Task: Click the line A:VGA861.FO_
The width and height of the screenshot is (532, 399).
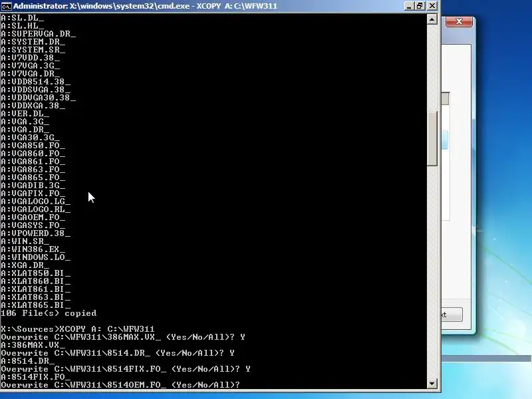Action: coord(33,161)
